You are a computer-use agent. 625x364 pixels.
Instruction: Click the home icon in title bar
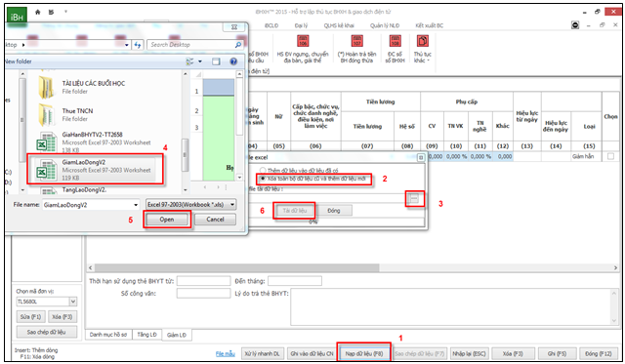[37, 12]
